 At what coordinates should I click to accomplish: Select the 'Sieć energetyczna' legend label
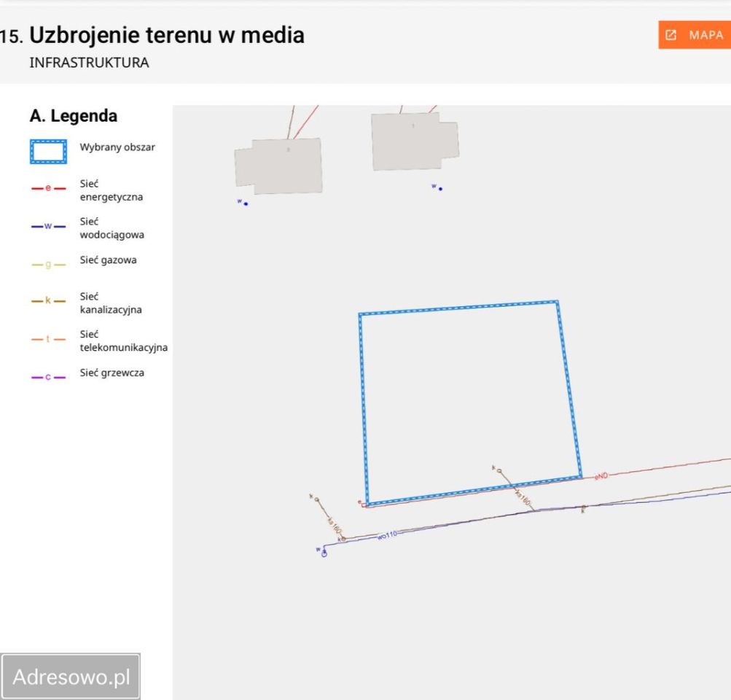click(112, 190)
